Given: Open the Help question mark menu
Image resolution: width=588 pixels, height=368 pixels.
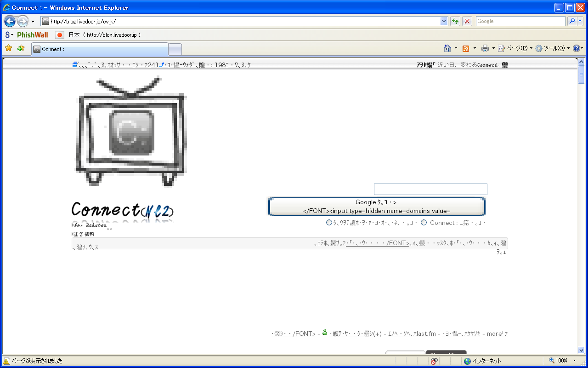Looking at the screenshot, I should coord(578,48).
